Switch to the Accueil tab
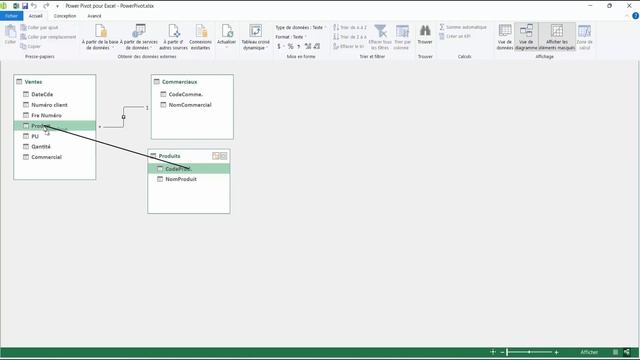The height and width of the screenshot is (360, 640). point(36,16)
